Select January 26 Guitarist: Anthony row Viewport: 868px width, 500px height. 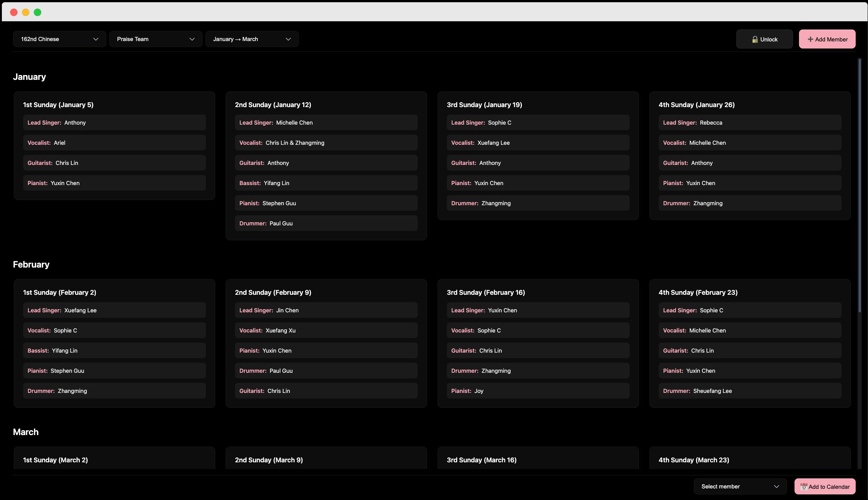tap(750, 163)
